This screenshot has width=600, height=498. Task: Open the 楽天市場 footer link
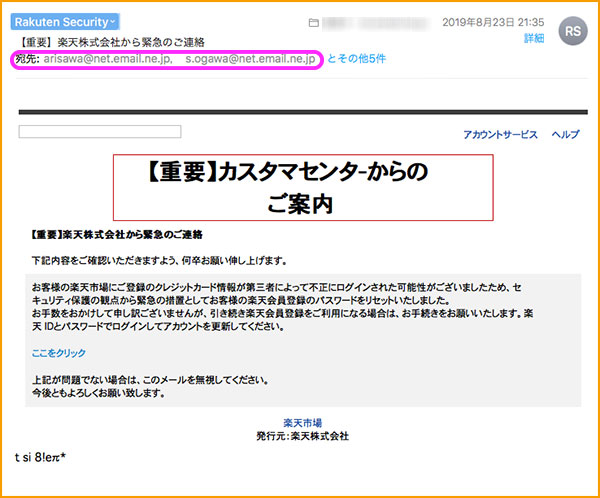(303, 423)
